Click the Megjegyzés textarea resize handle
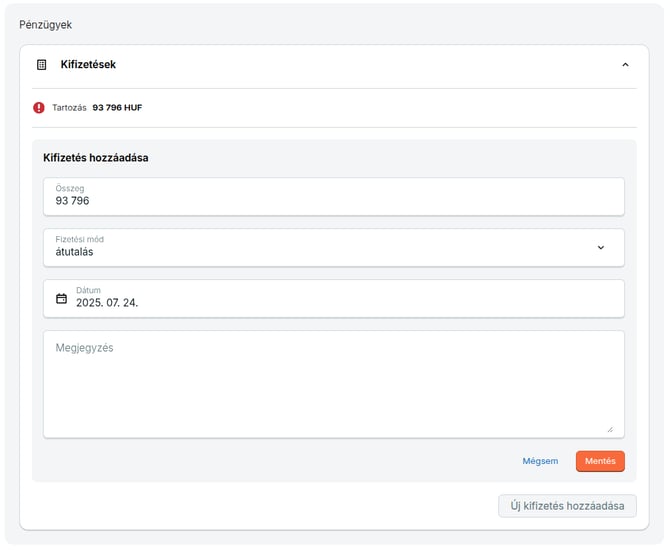Screen dimensions: 670x550 click(x=610, y=428)
